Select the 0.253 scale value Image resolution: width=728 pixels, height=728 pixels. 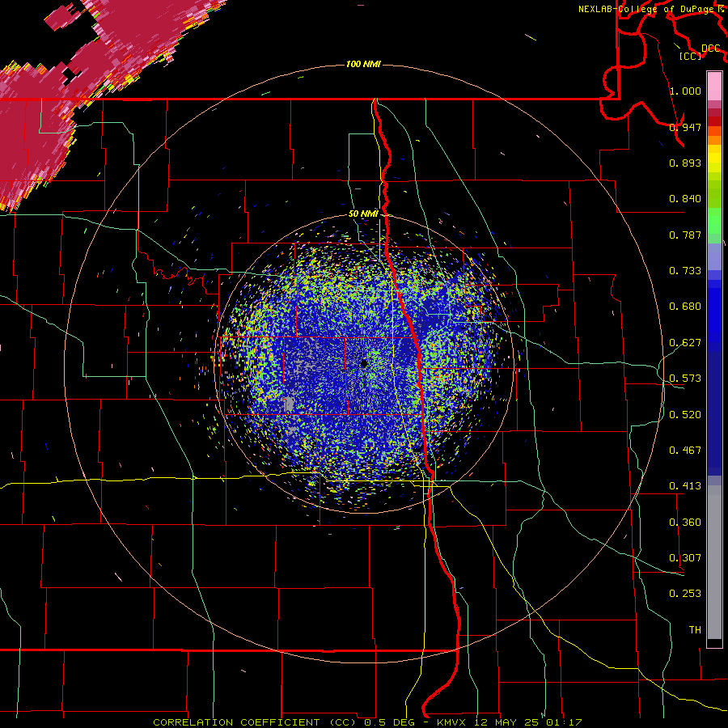click(x=685, y=594)
